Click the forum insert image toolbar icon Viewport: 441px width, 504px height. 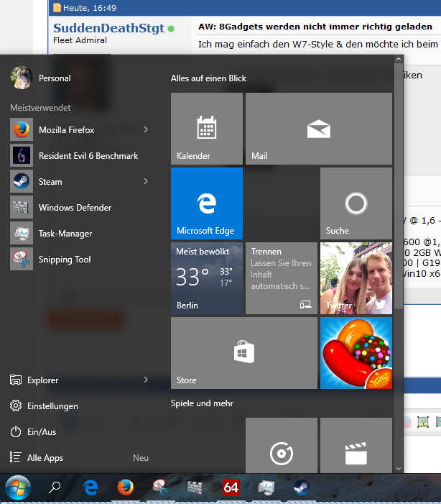tap(423, 422)
